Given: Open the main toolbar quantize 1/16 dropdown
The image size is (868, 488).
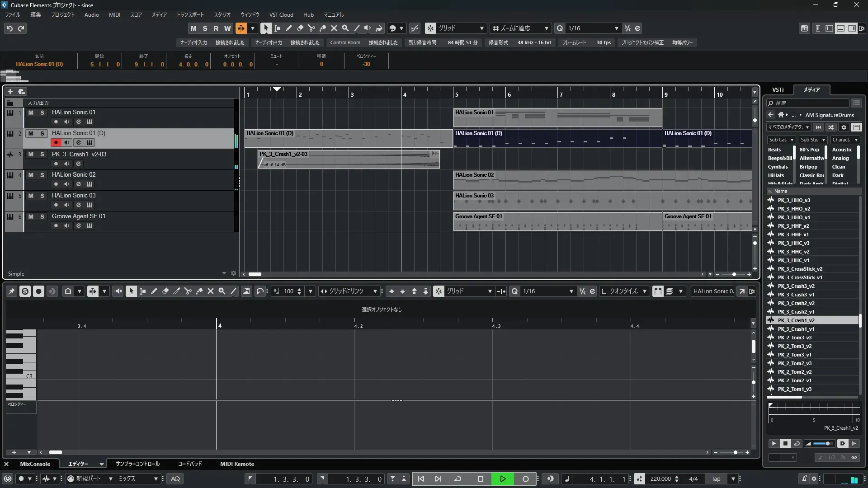Looking at the screenshot, I should 616,28.
